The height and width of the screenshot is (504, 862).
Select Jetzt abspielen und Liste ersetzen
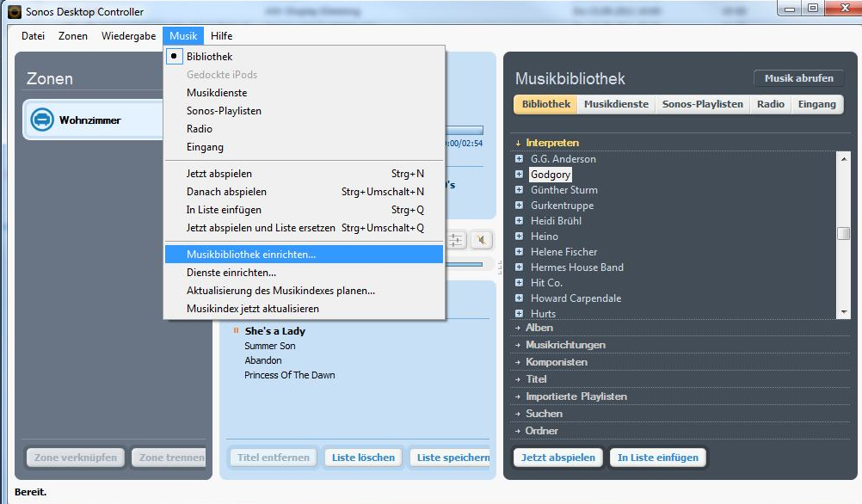[x=304, y=228]
